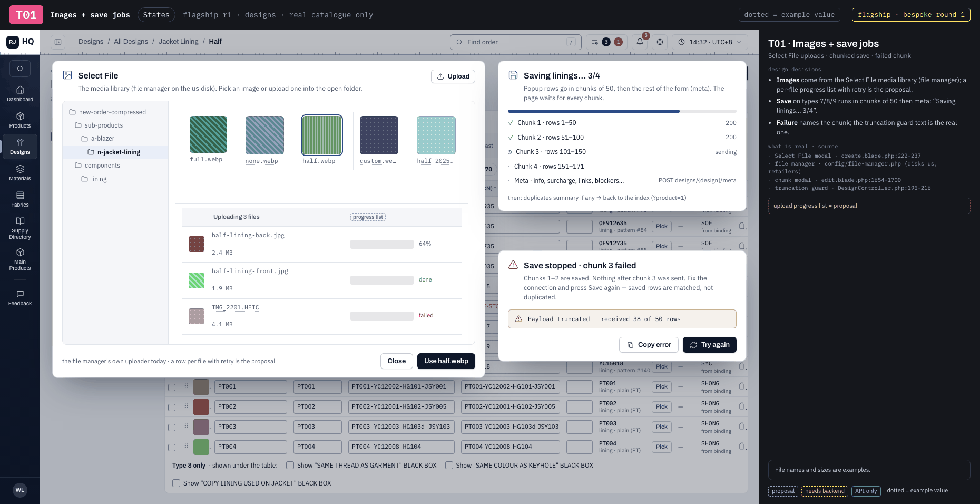Click the PT004 green colour swatch
Image resolution: width=980 pixels, height=504 pixels.
[x=201, y=447]
